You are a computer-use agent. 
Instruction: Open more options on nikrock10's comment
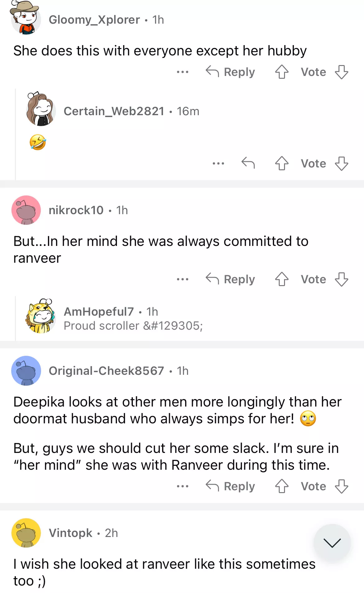182,279
